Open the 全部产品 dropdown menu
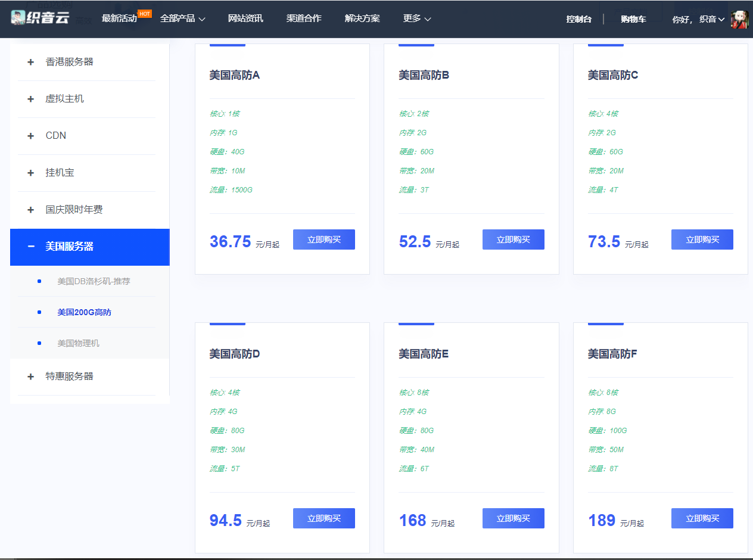The width and height of the screenshot is (753, 560). [182, 18]
